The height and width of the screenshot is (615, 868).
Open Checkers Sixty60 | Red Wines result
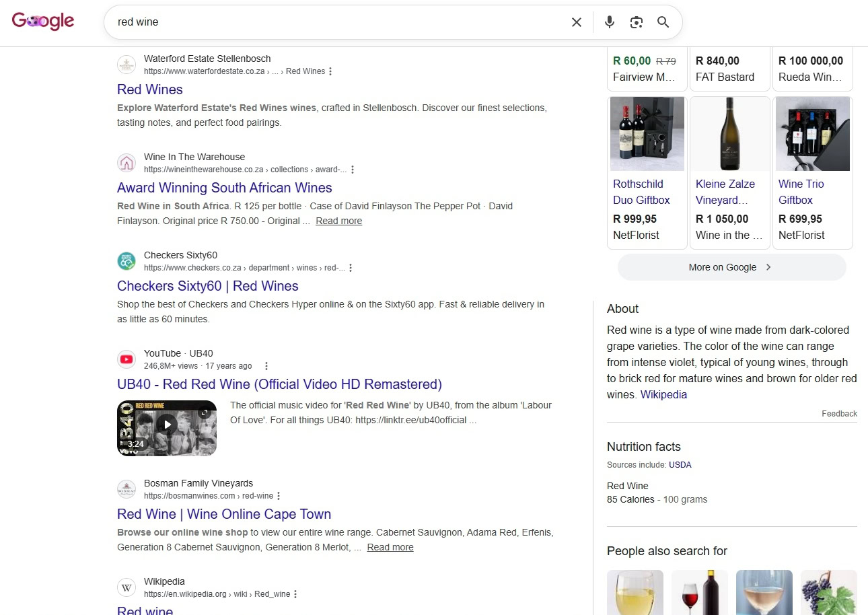208,286
